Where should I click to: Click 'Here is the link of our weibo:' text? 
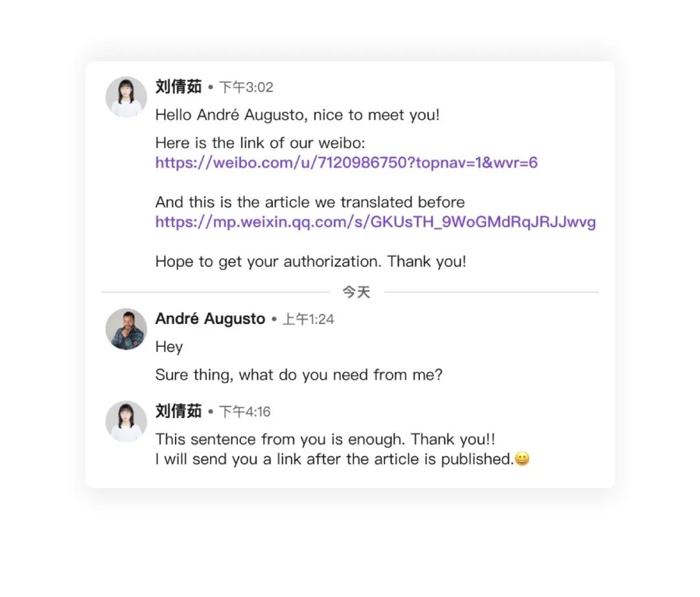click(261, 143)
